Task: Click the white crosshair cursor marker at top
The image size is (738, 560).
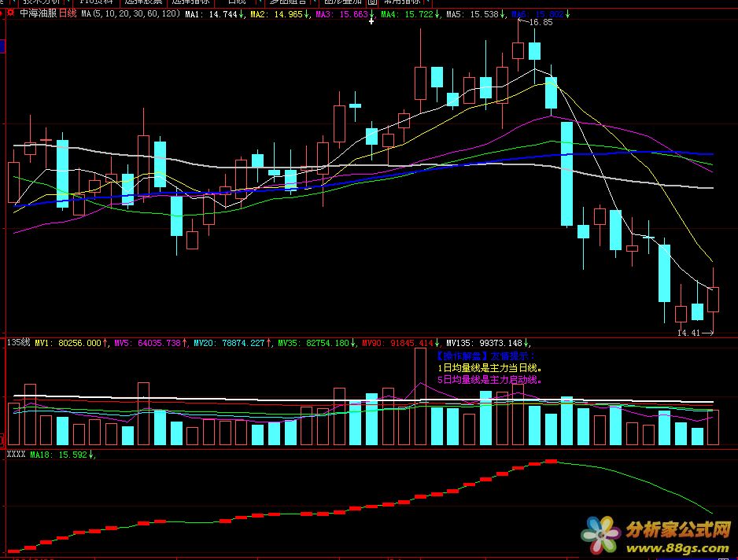Action: tap(371, 21)
